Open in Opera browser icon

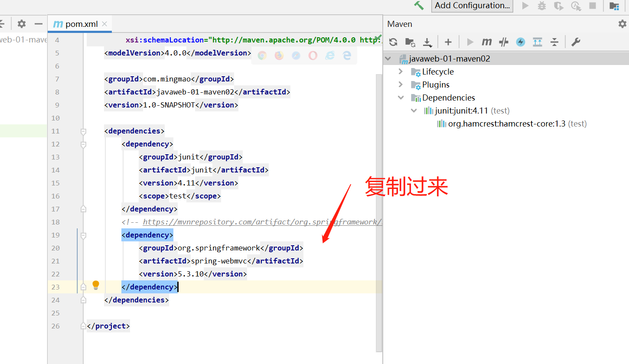click(x=313, y=55)
